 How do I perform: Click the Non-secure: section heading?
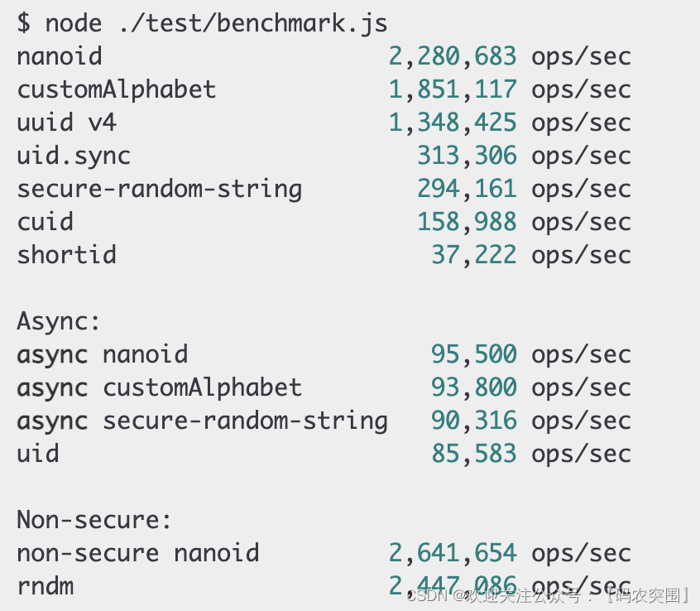tap(94, 520)
